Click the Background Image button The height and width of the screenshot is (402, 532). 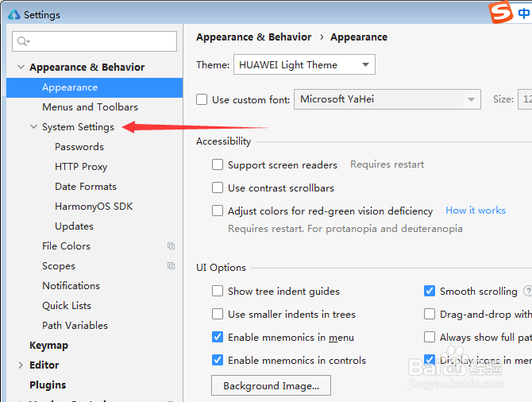point(271,386)
